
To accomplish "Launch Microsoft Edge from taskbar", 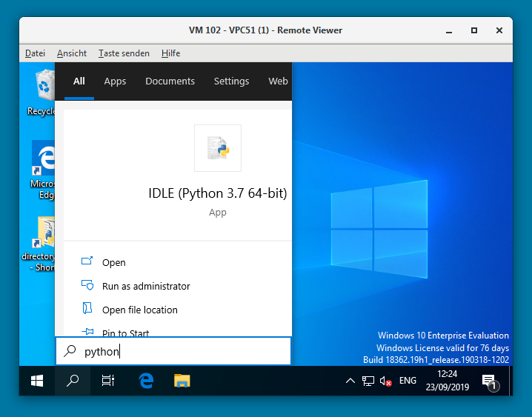I will pos(146,381).
